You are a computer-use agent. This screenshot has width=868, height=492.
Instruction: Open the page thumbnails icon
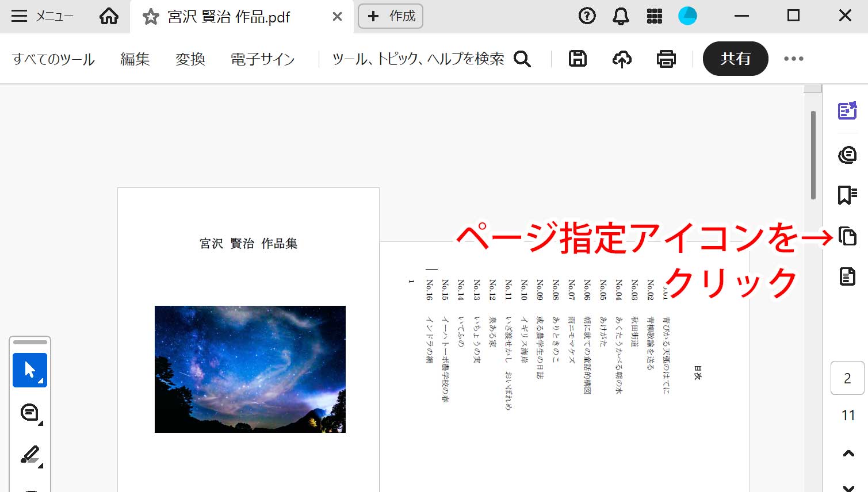[847, 236]
